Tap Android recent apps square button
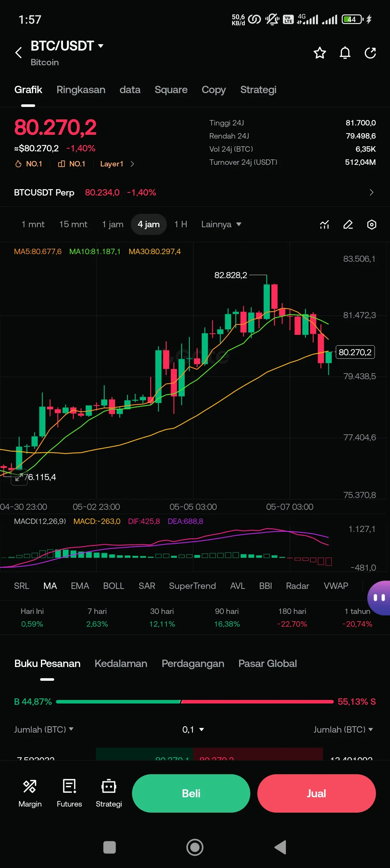 [x=109, y=847]
